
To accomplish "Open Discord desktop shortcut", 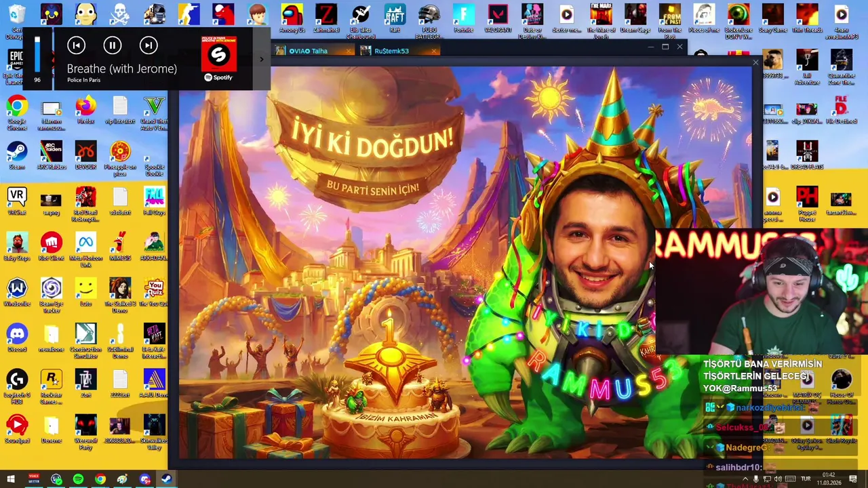I will tap(17, 338).
